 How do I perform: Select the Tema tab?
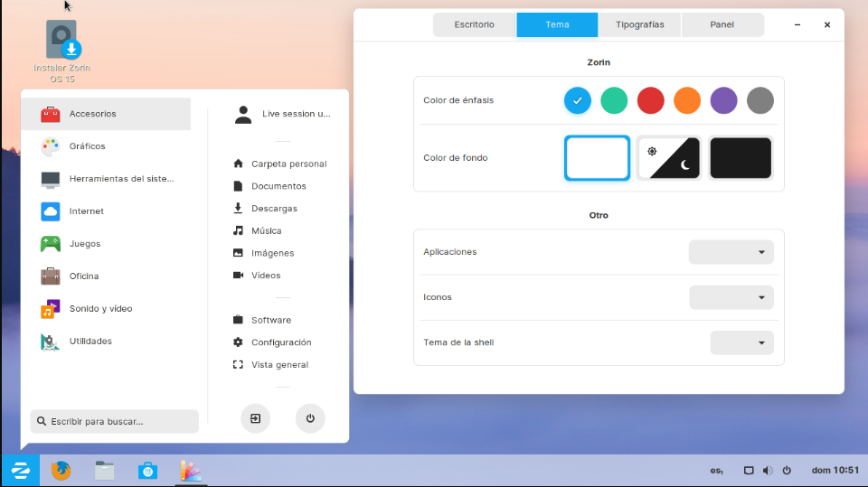point(558,25)
